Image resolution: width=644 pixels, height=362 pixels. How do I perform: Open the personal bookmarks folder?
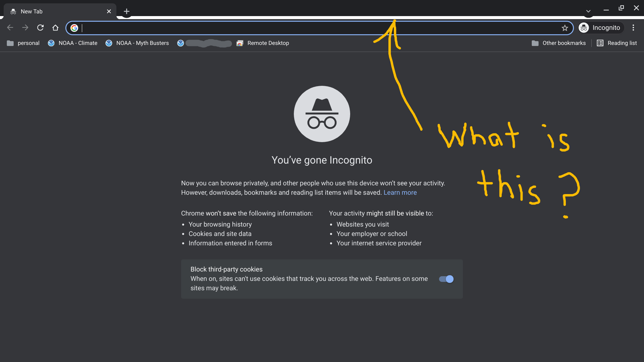click(x=23, y=43)
